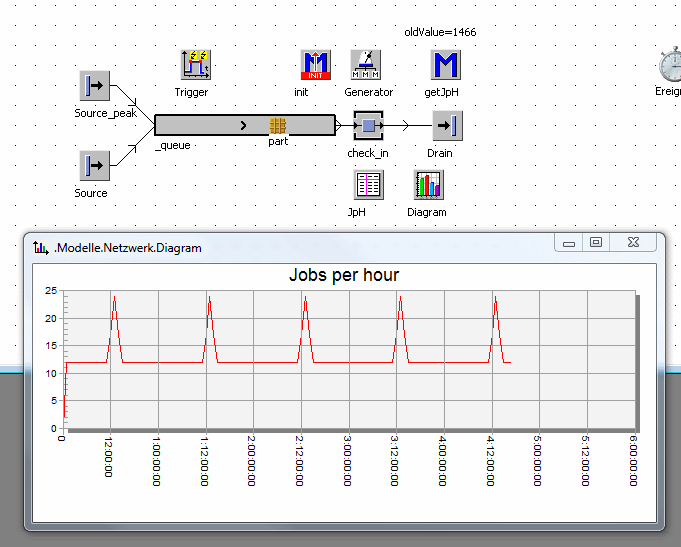Viewport: 681px width, 547px height.
Task: Click the Generator object icon
Action: coord(366,65)
